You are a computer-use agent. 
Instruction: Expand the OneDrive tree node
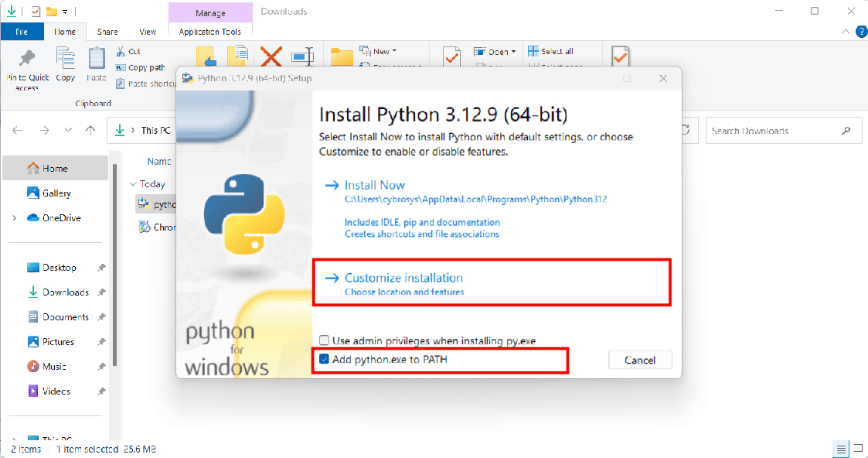pos(15,217)
